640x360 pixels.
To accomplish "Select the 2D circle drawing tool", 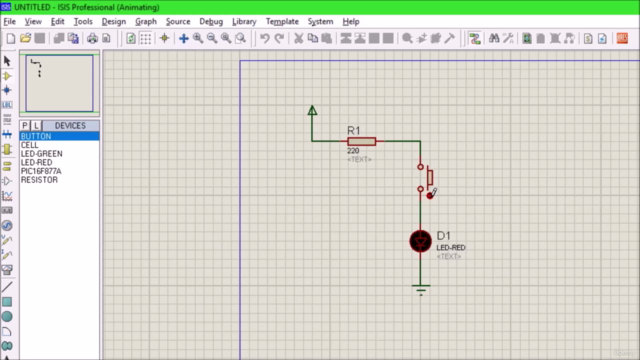I will 7,316.
